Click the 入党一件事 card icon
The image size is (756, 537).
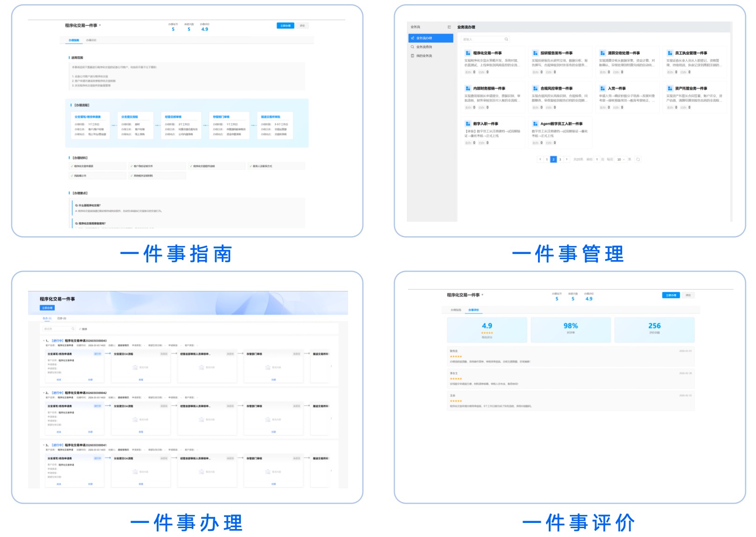click(x=603, y=88)
